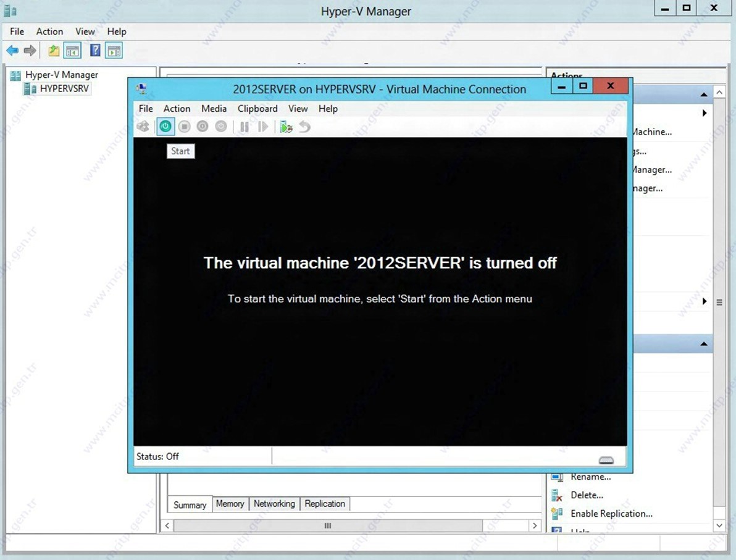
Task: Click the Reset toolbar icon
Action: [x=263, y=127]
